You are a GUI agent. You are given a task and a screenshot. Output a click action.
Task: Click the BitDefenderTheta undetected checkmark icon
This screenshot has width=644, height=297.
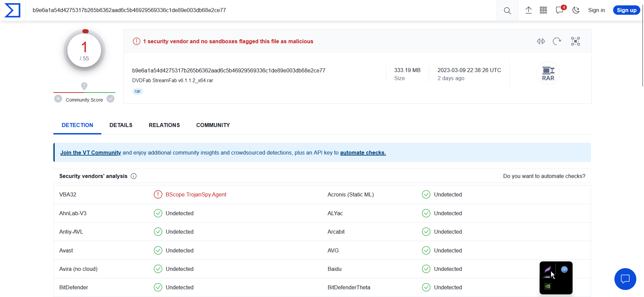(426, 287)
